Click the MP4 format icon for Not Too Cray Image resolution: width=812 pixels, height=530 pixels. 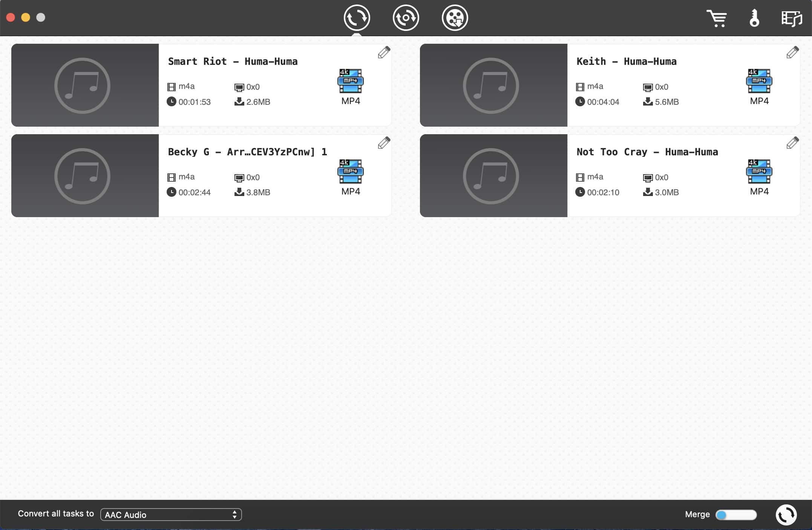(x=759, y=172)
